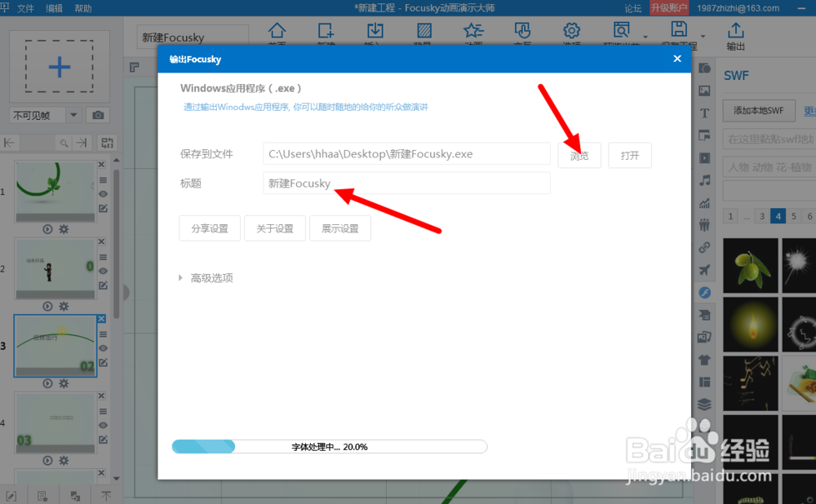Image resolution: width=816 pixels, height=504 pixels.
Task: Expand advanced options (高级选项)
Action: pyautogui.click(x=206, y=278)
